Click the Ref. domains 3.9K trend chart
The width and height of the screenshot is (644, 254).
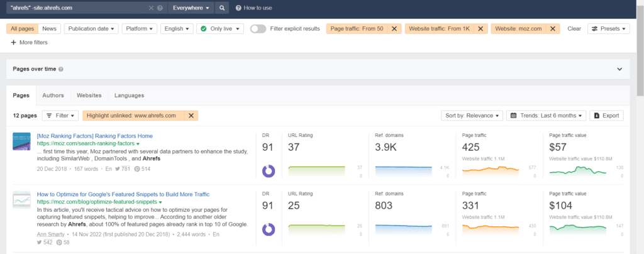(404, 171)
